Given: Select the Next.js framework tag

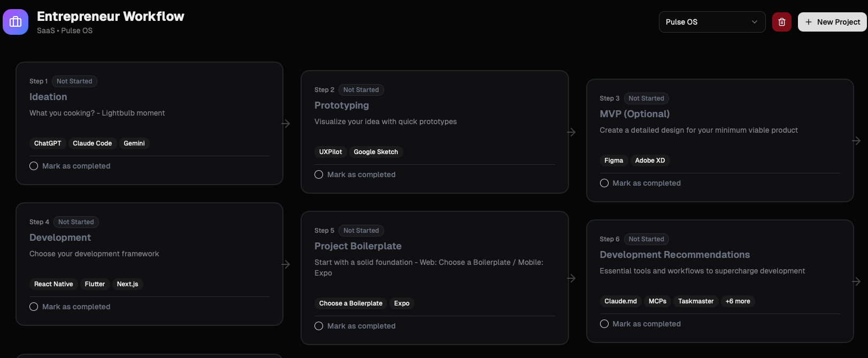Looking at the screenshot, I should (x=127, y=284).
